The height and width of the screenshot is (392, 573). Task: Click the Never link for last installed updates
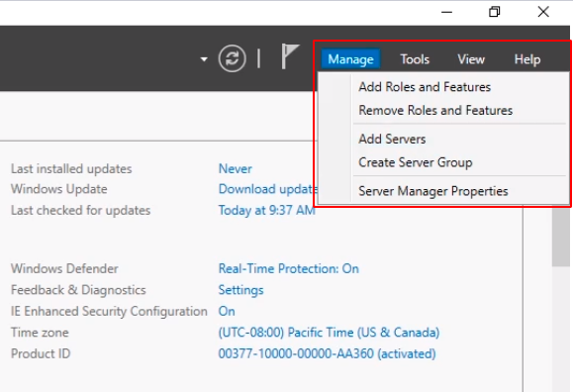235,168
